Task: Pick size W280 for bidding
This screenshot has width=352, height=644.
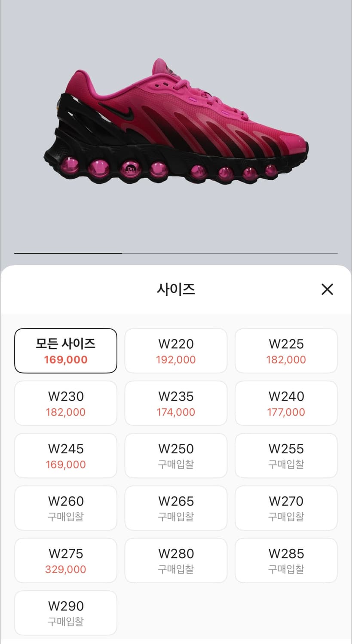Action: point(176,560)
